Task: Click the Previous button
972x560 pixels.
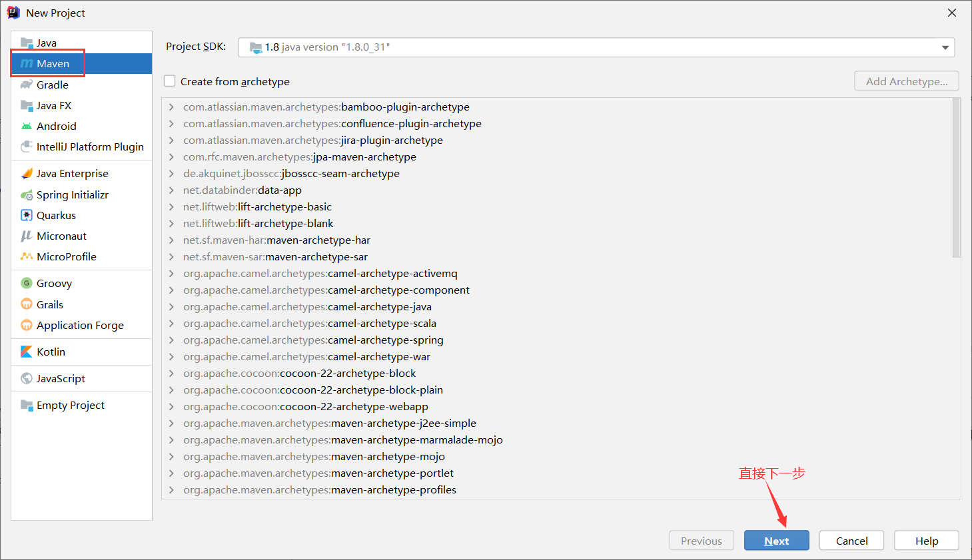Action: pos(702,541)
